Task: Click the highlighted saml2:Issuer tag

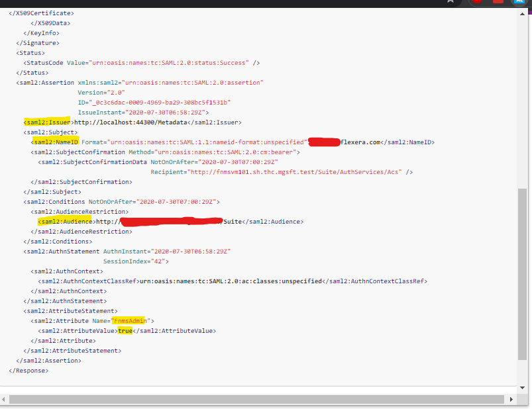Action: (x=48, y=122)
